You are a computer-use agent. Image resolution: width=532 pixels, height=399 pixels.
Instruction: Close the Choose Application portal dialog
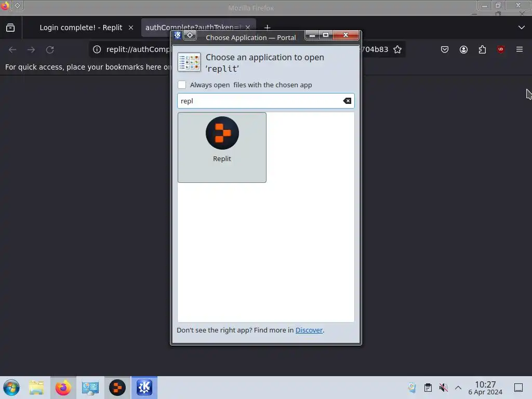(x=345, y=35)
